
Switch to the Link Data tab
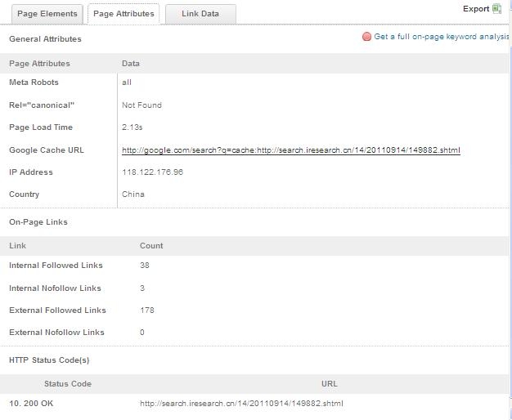(200, 14)
